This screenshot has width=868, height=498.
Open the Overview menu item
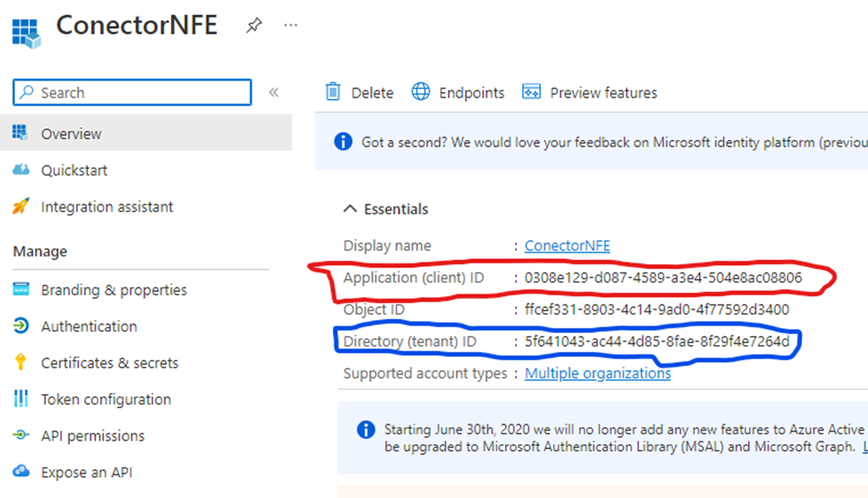point(146,133)
